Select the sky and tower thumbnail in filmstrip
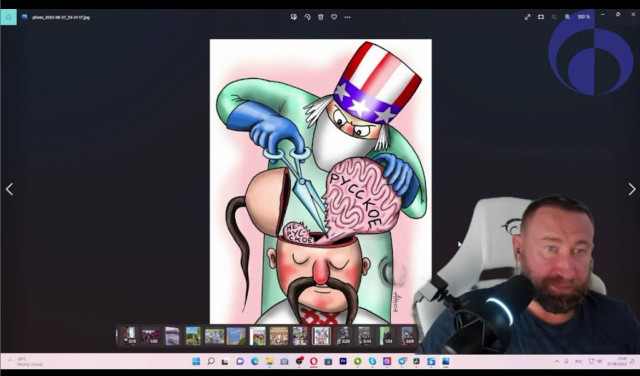This screenshot has width=640, height=376. coord(236,336)
